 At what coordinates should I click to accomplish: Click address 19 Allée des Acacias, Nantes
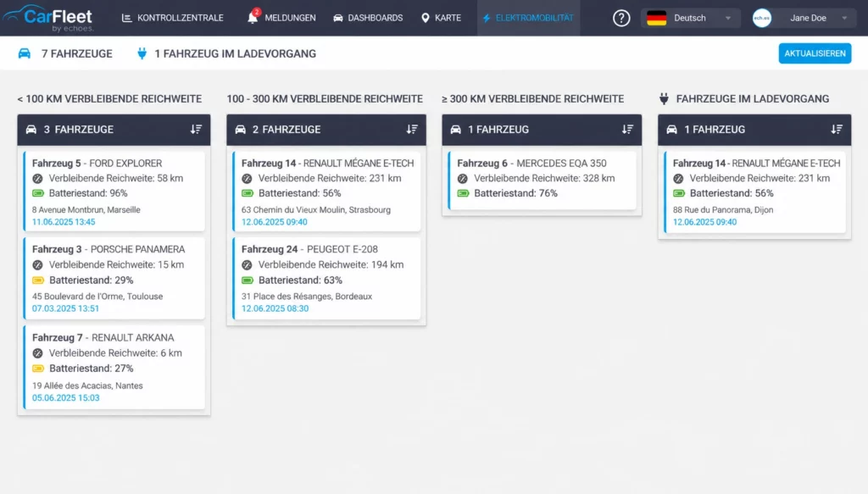pos(87,386)
